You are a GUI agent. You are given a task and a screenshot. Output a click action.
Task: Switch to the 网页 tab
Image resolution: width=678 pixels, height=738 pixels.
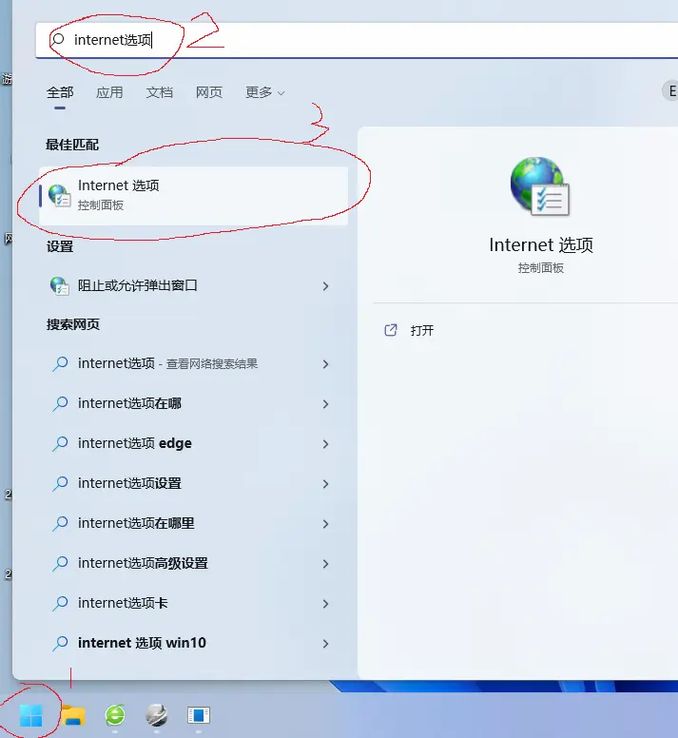[209, 92]
